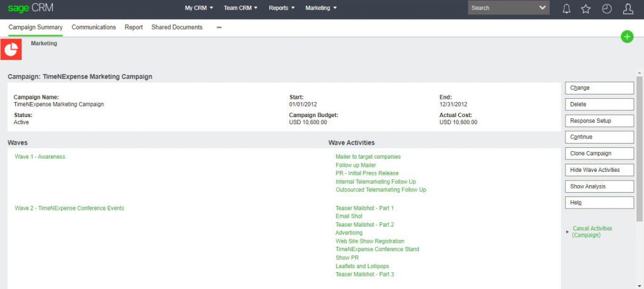
Task: Open favorites star icon
Action: coord(586,9)
